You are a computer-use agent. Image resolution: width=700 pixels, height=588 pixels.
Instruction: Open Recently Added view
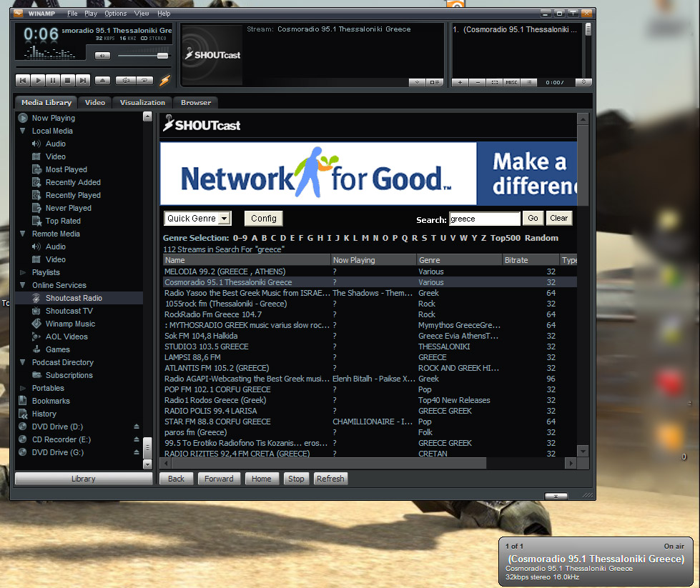click(x=73, y=182)
